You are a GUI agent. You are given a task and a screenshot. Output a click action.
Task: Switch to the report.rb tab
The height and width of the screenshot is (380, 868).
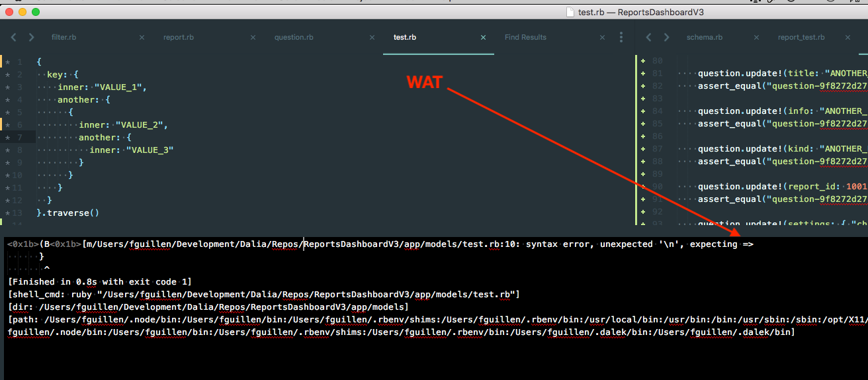coord(179,37)
